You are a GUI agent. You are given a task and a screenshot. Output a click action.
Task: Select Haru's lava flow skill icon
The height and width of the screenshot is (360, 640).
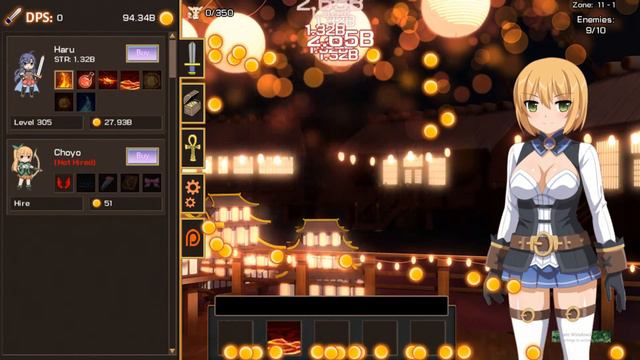click(130, 80)
